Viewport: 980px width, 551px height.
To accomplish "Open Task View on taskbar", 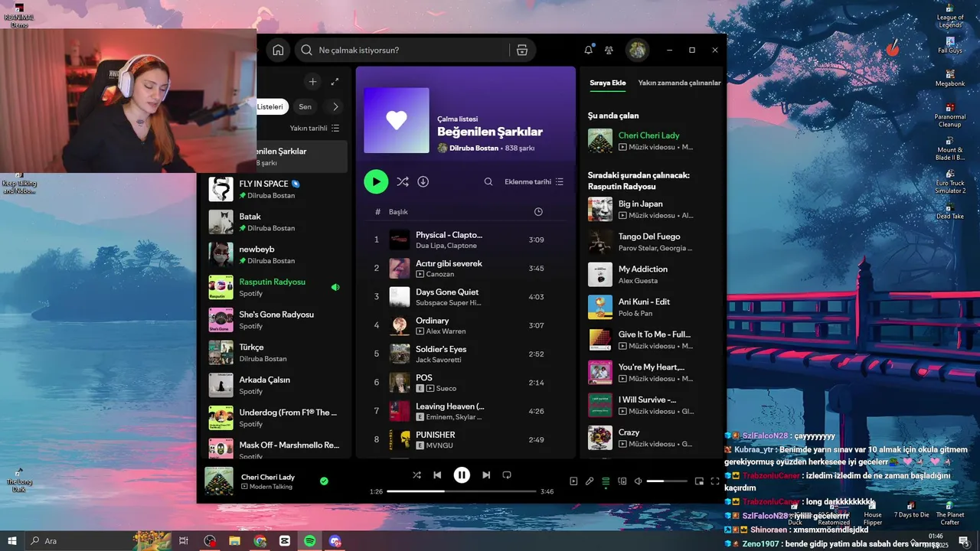I will [x=184, y=541].
